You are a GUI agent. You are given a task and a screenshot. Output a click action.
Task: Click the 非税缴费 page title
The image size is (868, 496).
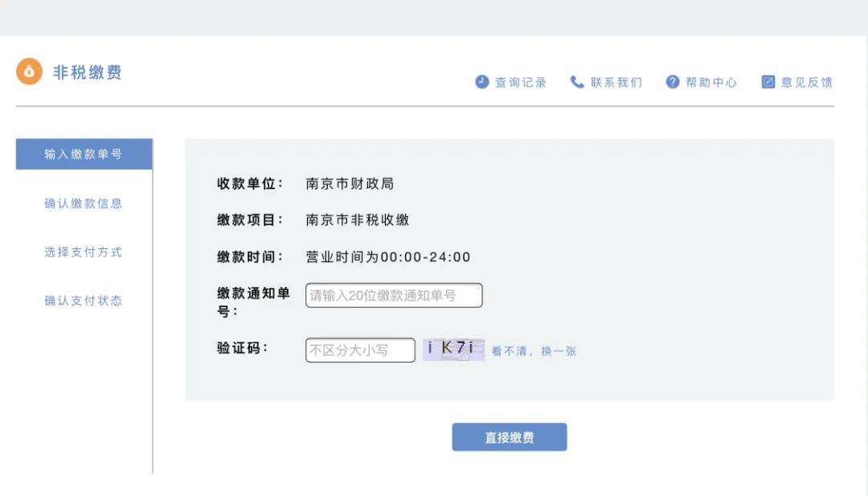click(x=88, y=72)
